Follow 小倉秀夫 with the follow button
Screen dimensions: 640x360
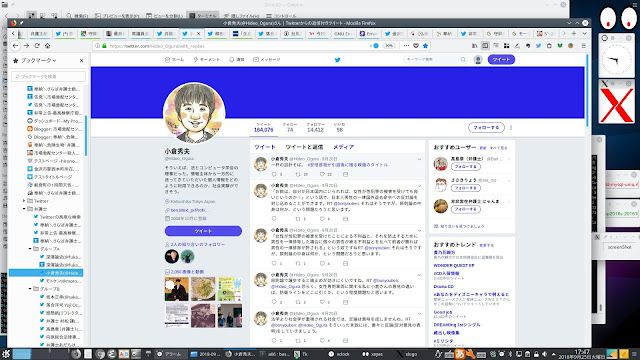point(486,127)
